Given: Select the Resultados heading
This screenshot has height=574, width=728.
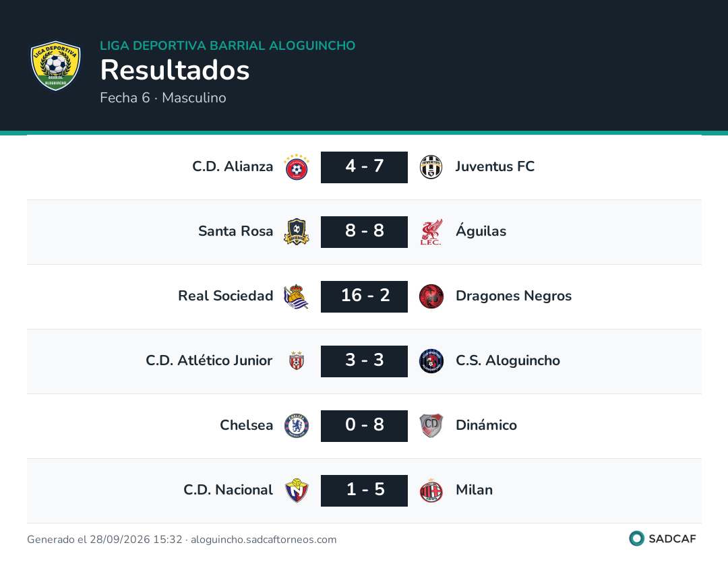Looking at the screenshot, I should coord(175,70).
